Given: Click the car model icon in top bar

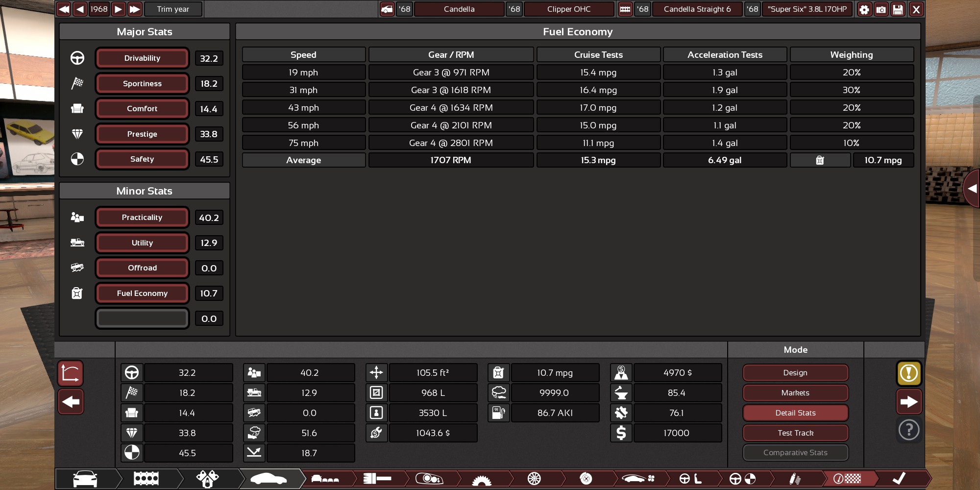Looking at the screenshot, I should 387,9.
